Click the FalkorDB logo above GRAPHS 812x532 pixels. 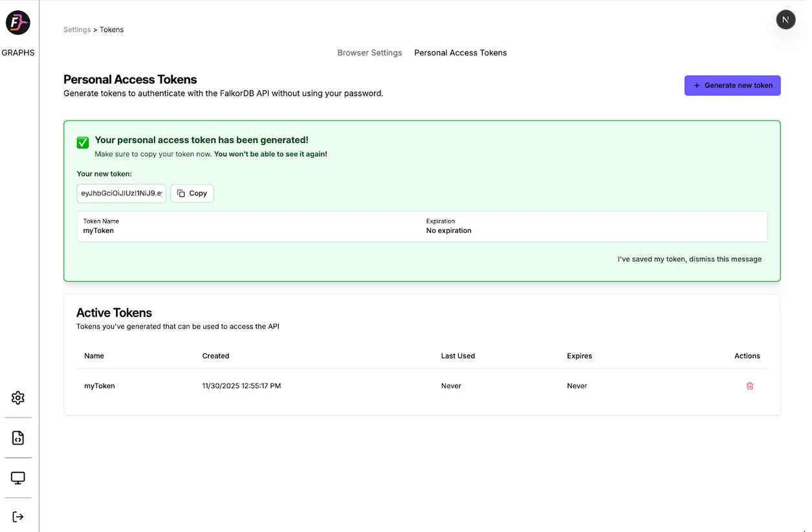[17, 22]
